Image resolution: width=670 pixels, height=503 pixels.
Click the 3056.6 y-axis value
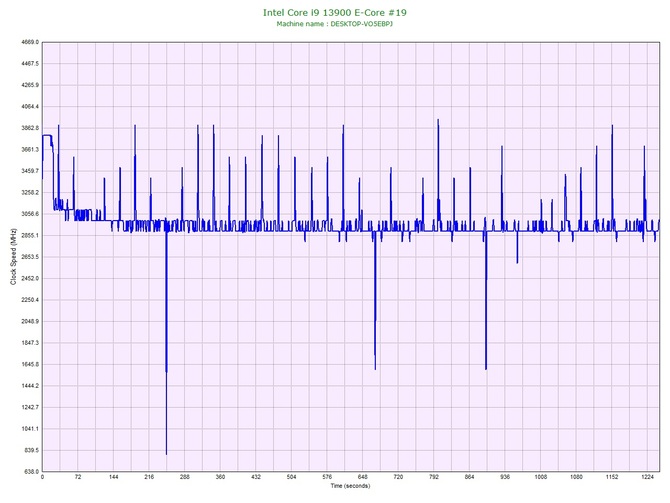30,214
